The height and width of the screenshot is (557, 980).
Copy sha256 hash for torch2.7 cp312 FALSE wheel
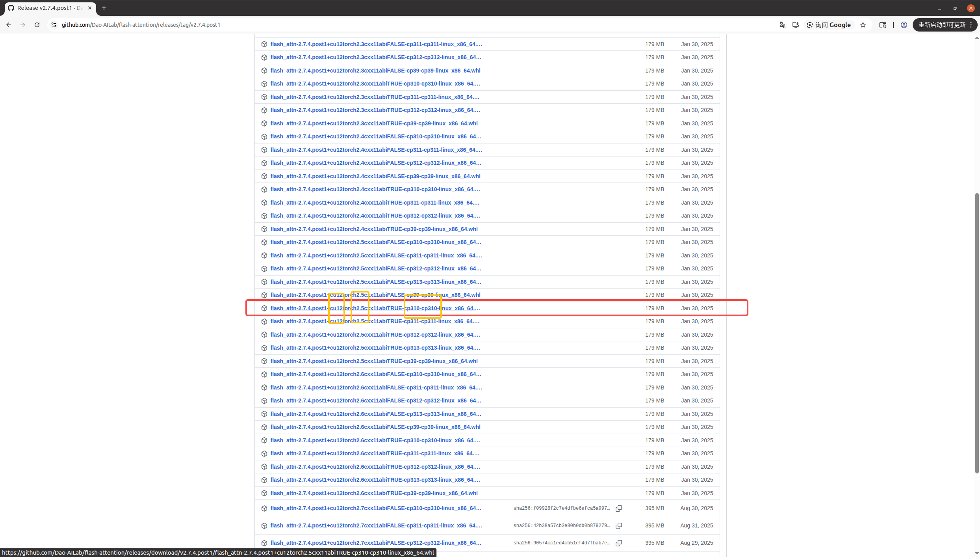[x=619, y=543]
